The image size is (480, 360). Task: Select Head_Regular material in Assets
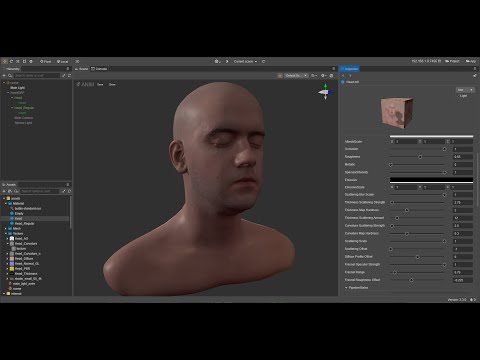[24, 223]
